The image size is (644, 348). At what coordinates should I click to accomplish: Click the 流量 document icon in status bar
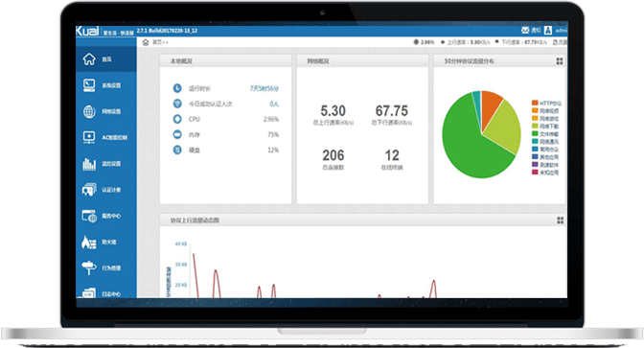[x=555, y=42]
